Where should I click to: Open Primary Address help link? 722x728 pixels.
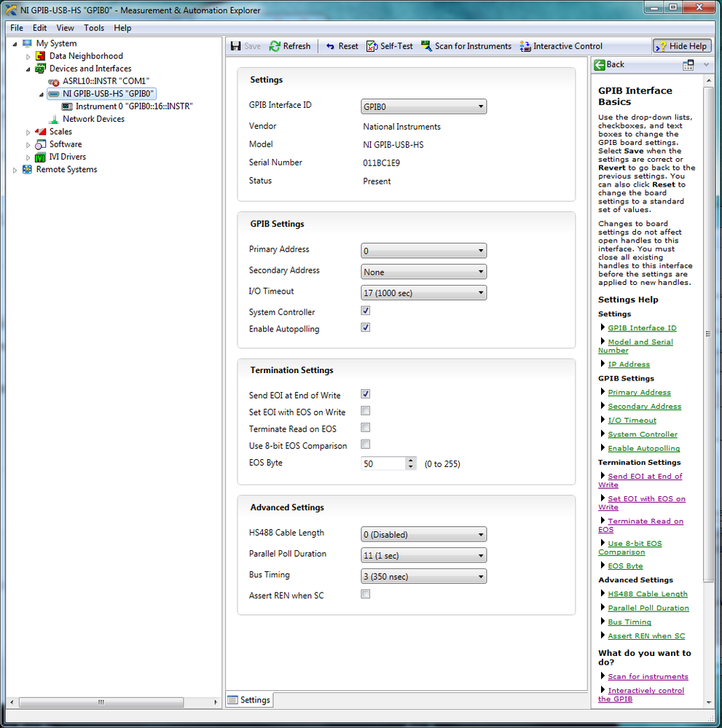(640, 392)
